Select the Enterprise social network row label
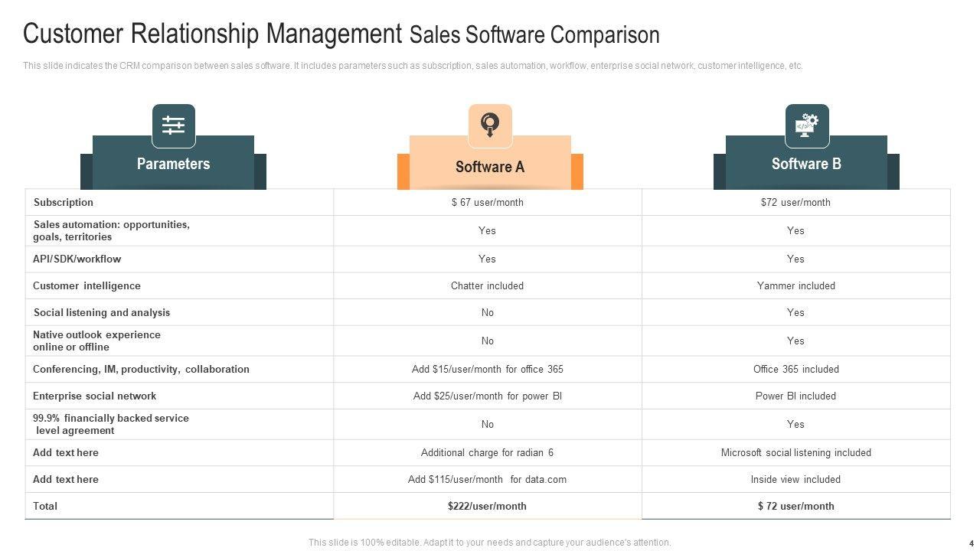 94,396
